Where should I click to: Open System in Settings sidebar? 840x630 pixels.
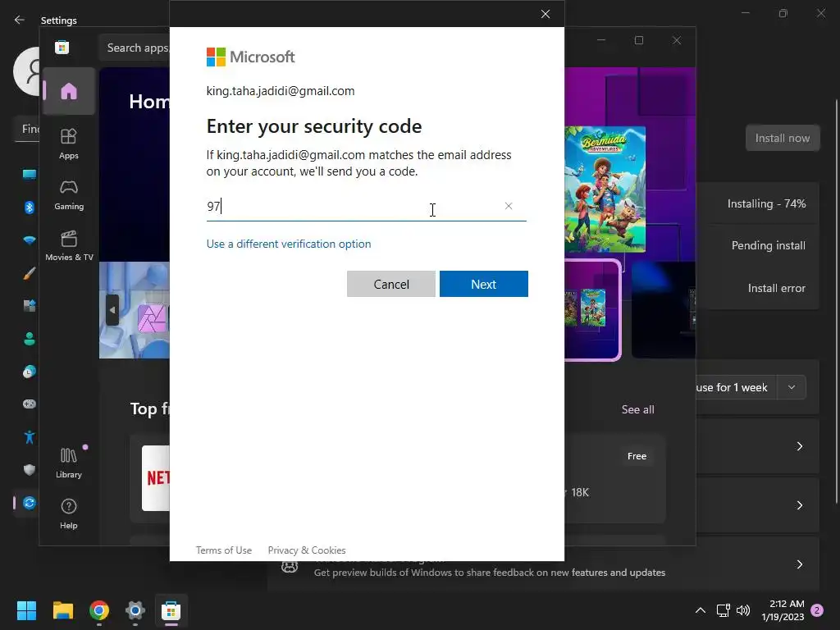(30, 174)
